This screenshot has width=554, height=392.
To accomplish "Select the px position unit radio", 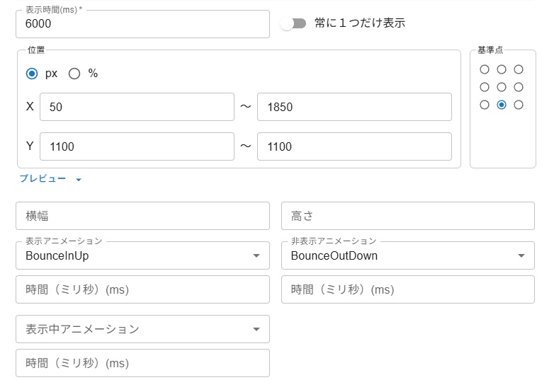I will [x=32, y=74].
